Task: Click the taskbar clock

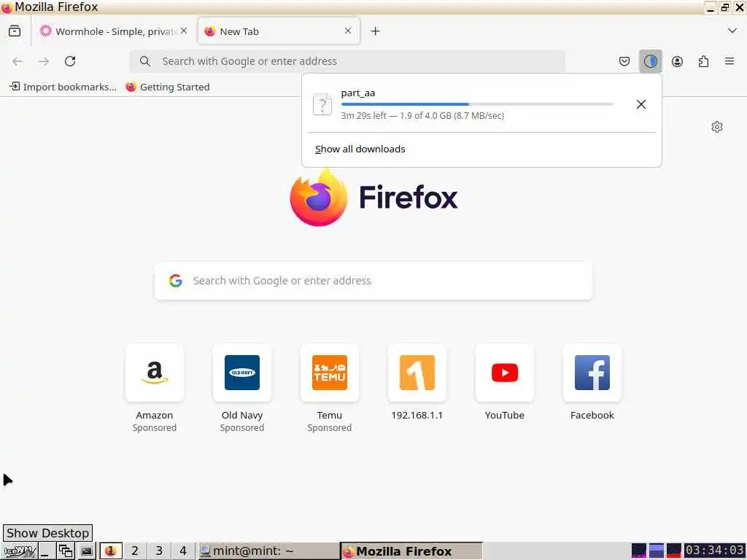Action: (x=715, y=551)
